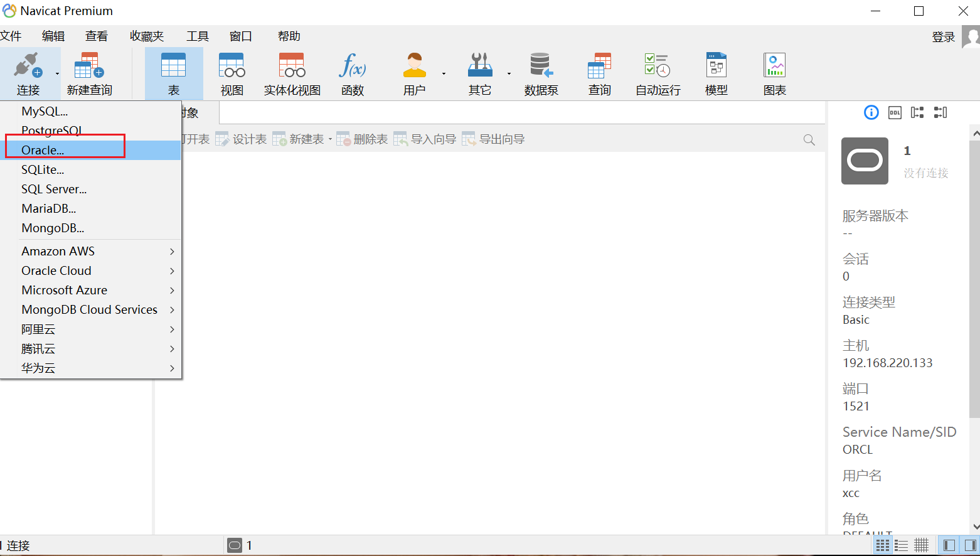Screen dimensions: 980x556
Task: Select the 模型 (Model) toolbar icon
Action: [716, 72]
